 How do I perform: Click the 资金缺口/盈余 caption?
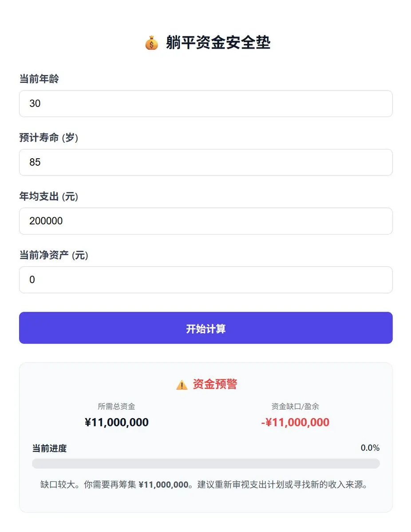tap(295, 406)
